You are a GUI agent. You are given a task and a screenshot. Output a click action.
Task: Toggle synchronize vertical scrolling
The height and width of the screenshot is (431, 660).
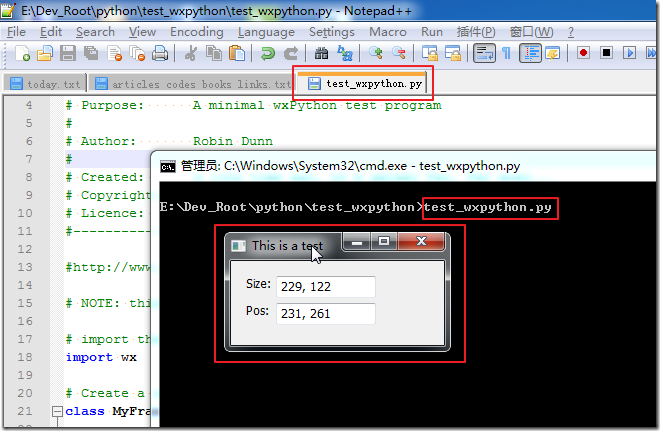tap(430, 53)
